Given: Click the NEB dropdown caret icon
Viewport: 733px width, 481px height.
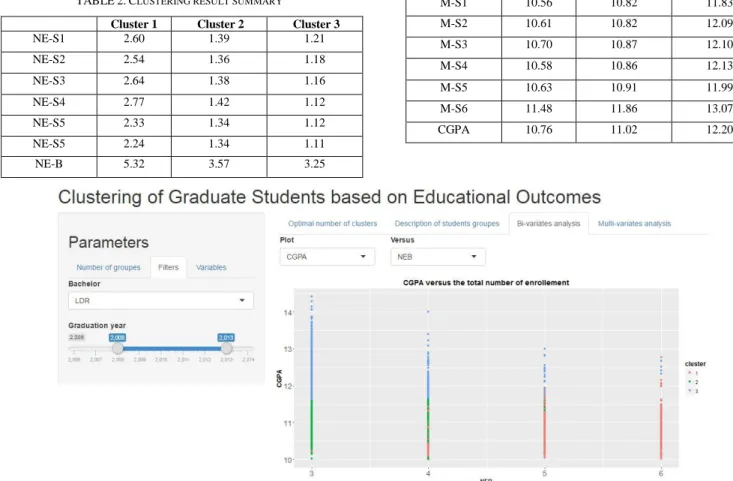Looking at the screenshot, I should click(474, 256).
